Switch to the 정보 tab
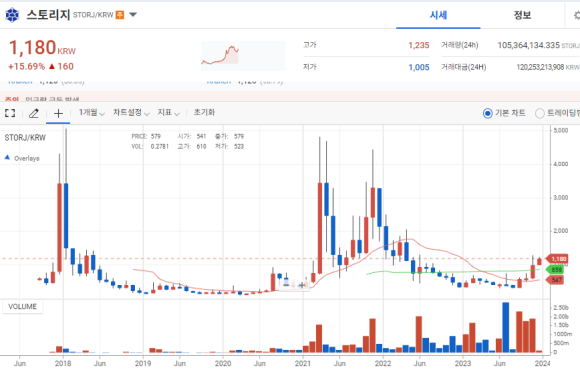The image size is (580, 370). 522,15
